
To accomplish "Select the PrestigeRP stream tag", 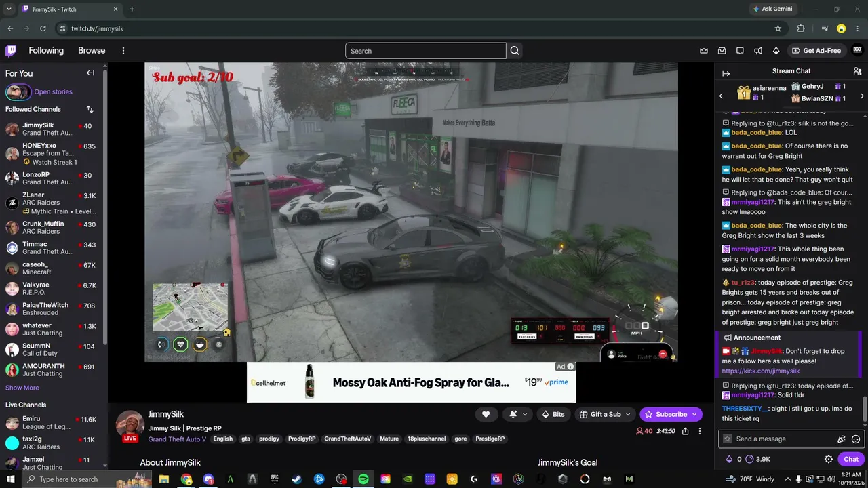I will point(490,439).
